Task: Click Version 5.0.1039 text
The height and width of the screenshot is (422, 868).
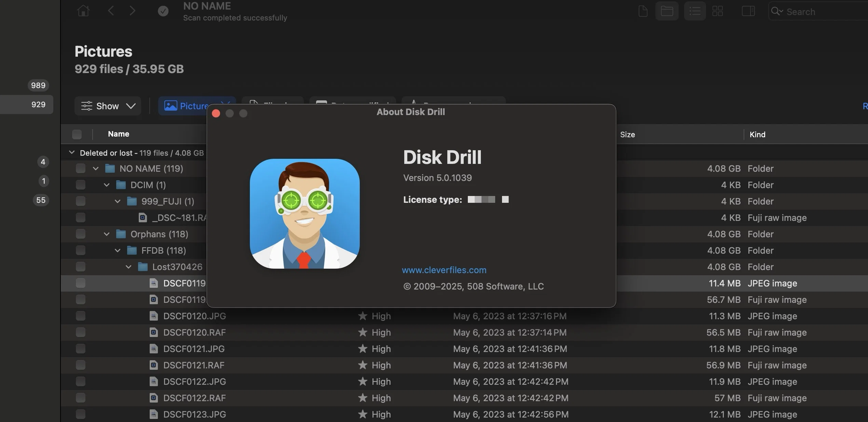Action: pyautogui.click(x=437, y=178)
